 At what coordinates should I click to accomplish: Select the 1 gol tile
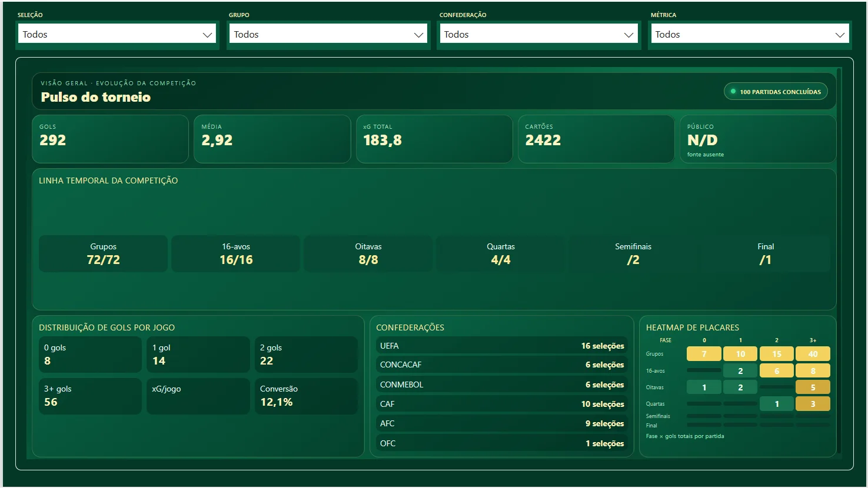click(198, 355)
